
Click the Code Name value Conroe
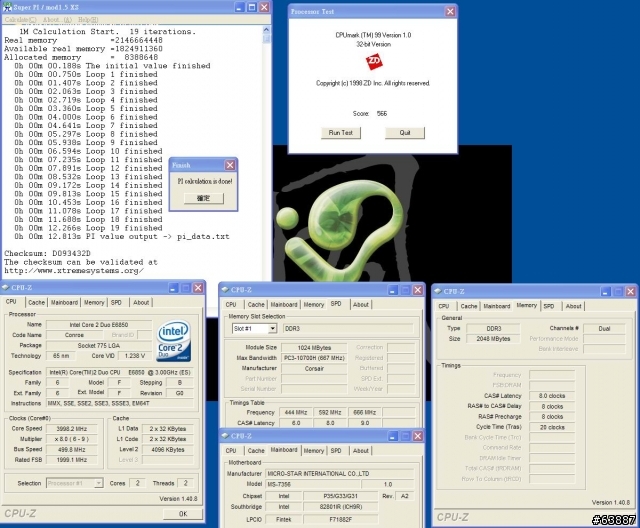pos(74,335)
